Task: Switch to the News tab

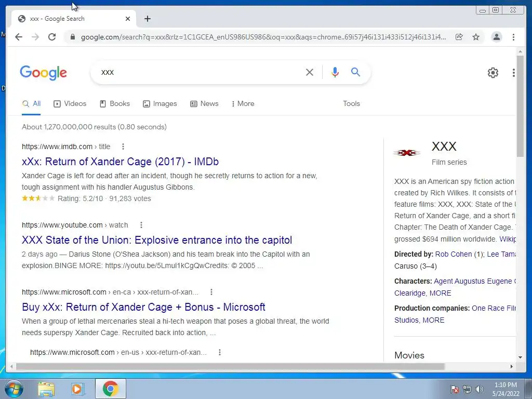Action: point(204,104)
